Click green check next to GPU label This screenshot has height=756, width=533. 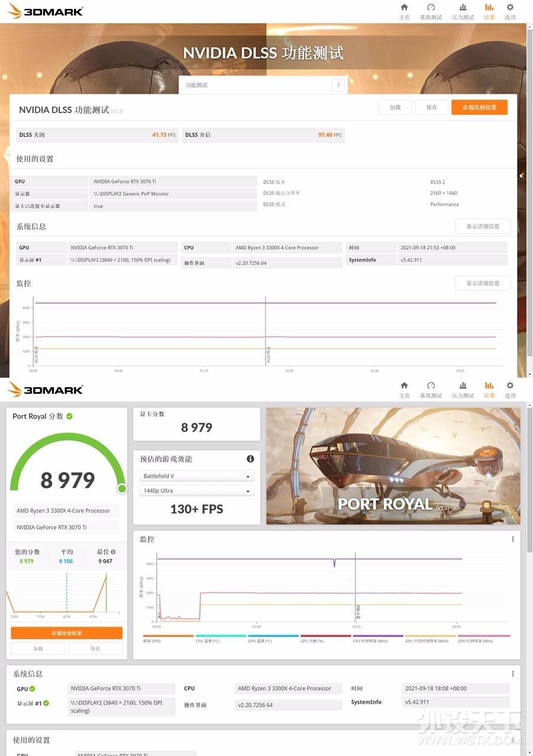point(33,689)
